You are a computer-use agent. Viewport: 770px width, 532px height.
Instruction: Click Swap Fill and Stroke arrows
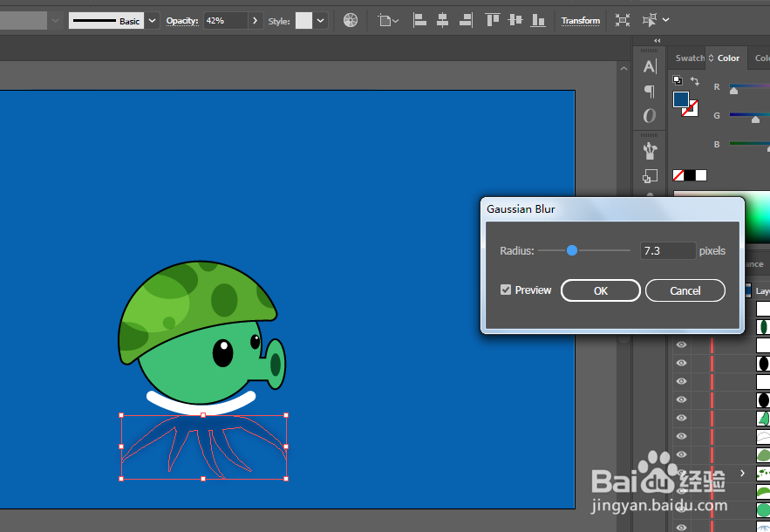(x=694, y=80)
